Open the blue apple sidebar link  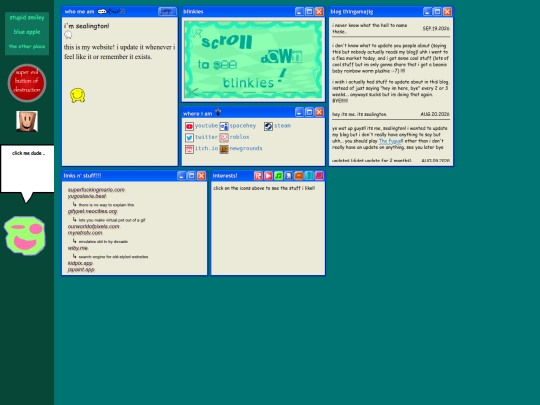click(x=27, y=32)
